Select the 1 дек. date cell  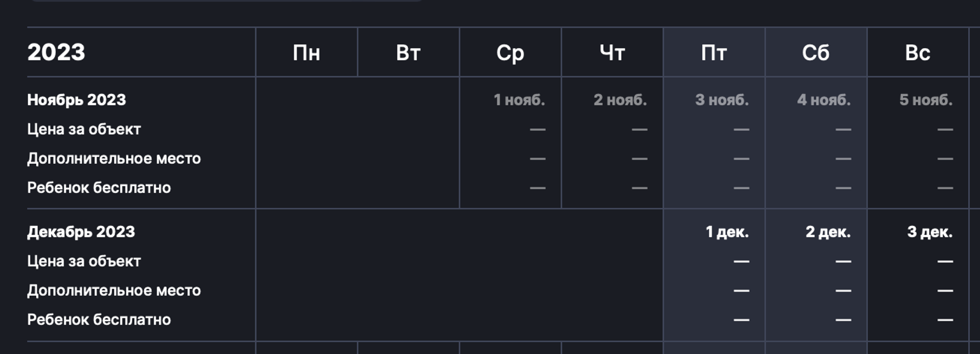[727, 232]
